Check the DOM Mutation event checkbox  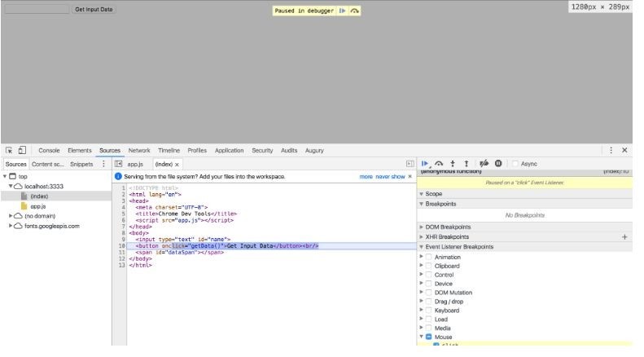pos(429,292)
